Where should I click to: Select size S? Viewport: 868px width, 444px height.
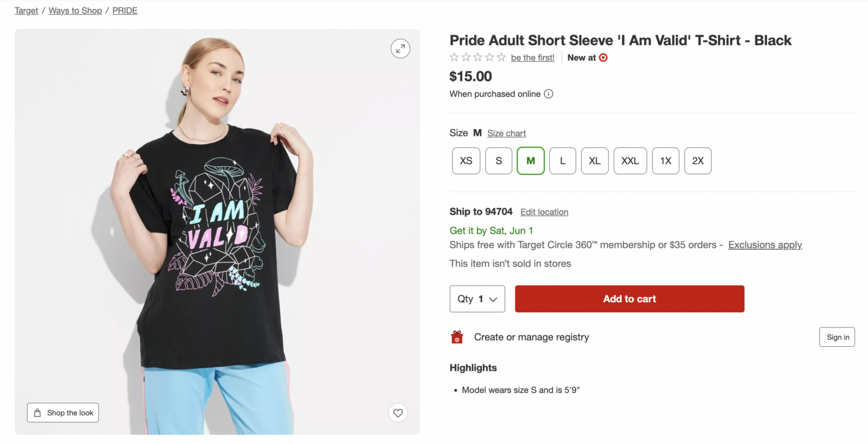(x=498, y=161)
